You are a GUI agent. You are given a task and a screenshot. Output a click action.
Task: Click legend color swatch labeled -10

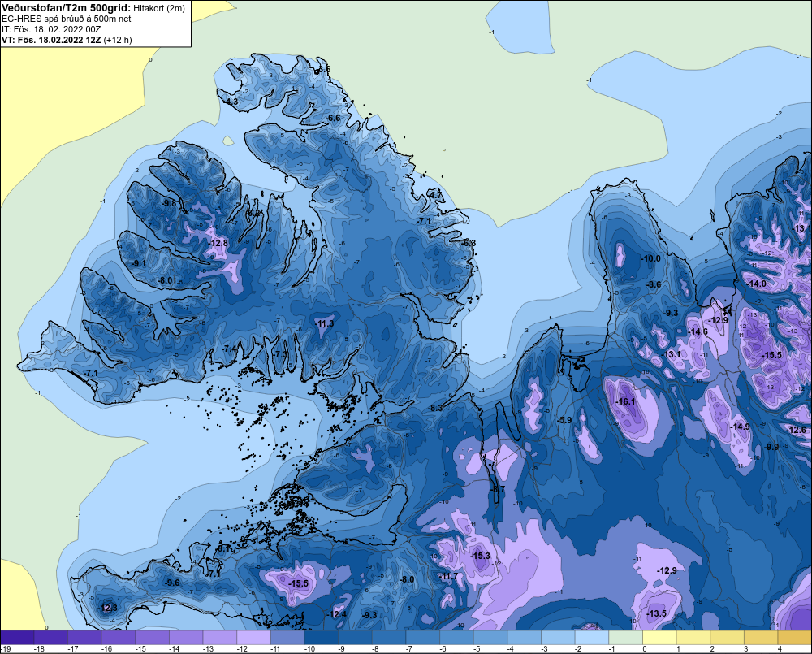tap(321, 638)
